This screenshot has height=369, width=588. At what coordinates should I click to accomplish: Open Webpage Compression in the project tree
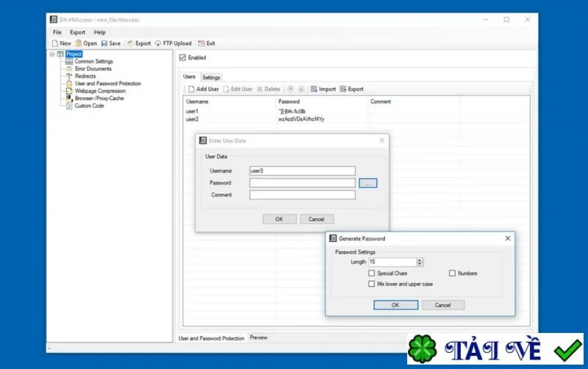[100, 91]
